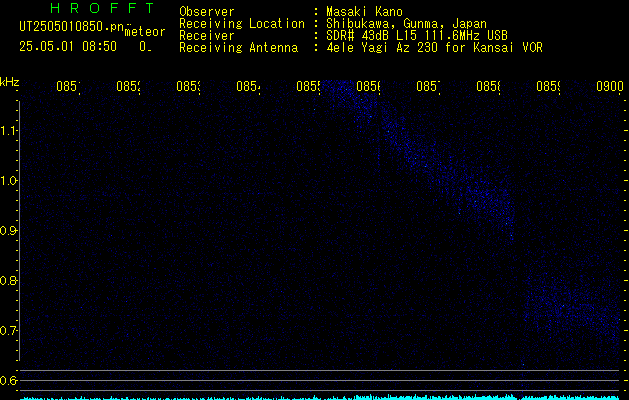Click the 0.9 frequency axis label

pos(8,230)
